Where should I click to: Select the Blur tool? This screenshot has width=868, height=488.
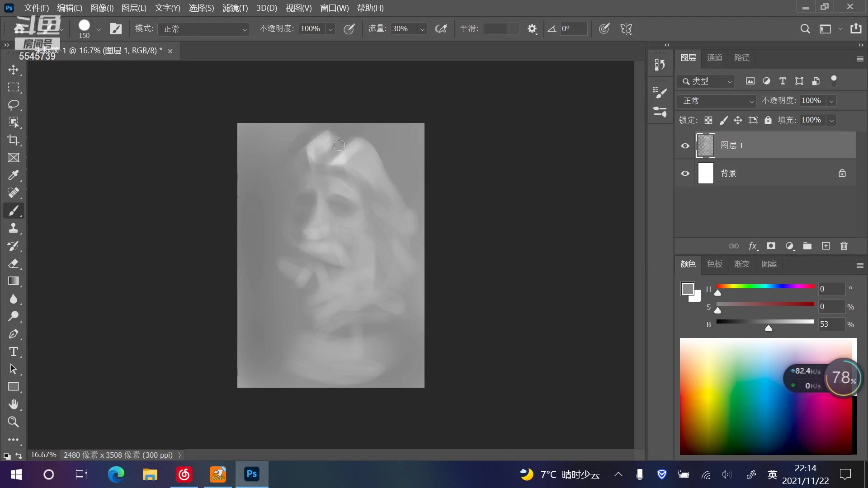14,299
